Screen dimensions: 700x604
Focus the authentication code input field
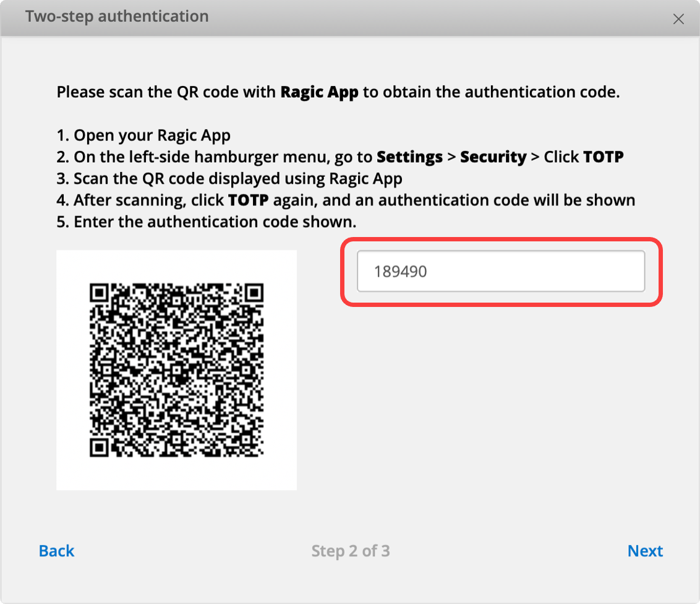[x=501, y=271]
